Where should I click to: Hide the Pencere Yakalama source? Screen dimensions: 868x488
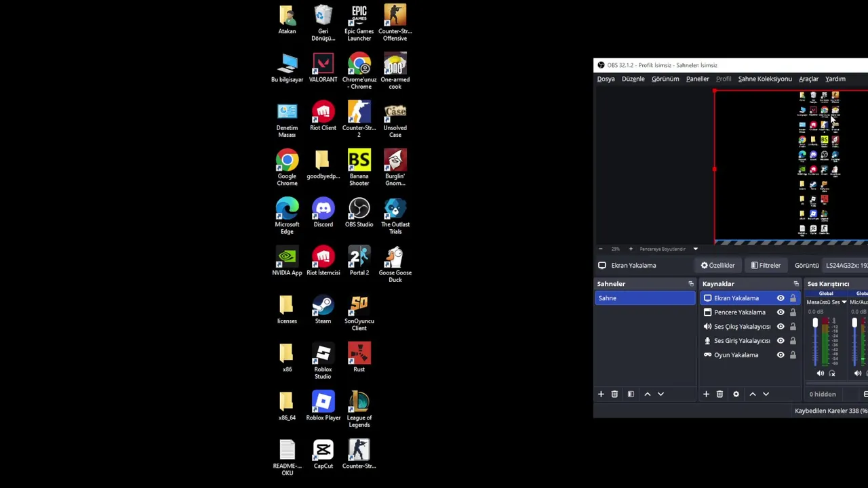click(781, 312)
